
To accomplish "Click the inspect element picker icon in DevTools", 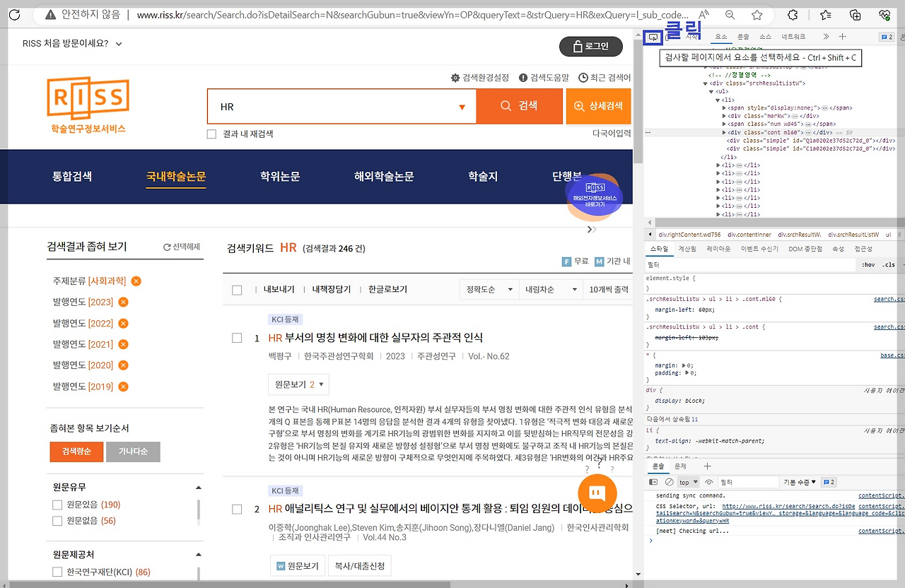I will coord(653,37).
